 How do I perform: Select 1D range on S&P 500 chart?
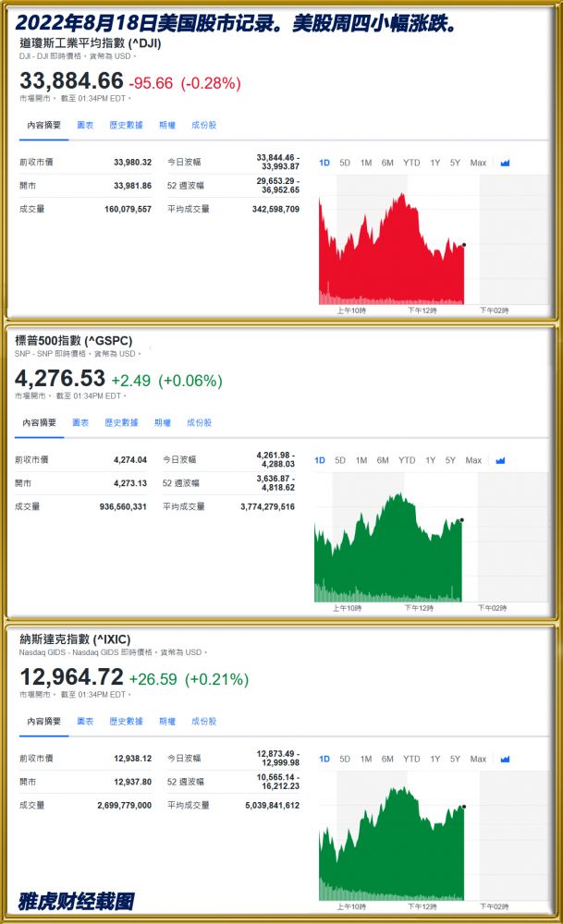[x=320, y=460]
